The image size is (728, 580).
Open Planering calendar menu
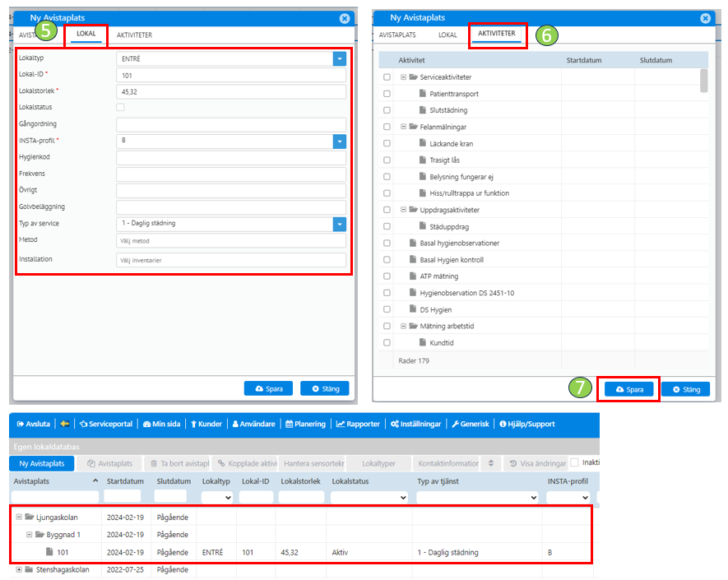(x=306, y=424)
